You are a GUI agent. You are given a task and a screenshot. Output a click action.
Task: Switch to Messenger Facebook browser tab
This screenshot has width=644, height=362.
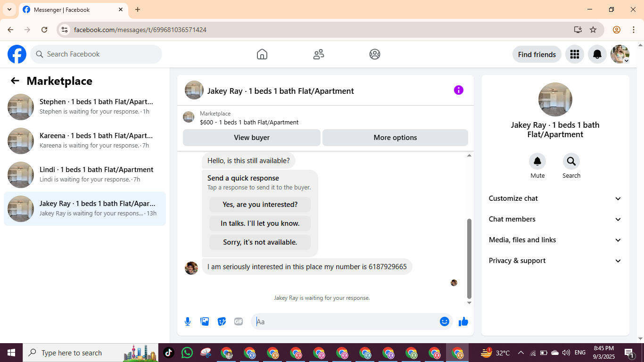pos(73,9)
